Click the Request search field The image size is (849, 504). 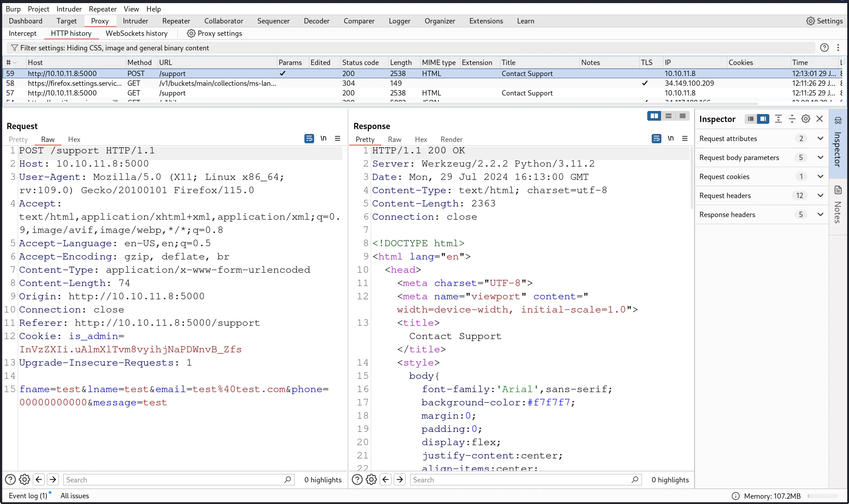[179, 479]
